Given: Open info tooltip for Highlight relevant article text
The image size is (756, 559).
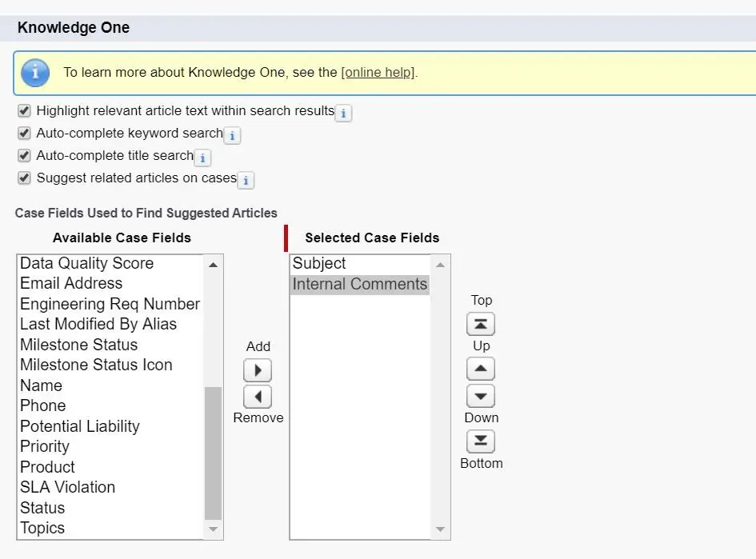Looking at the screenshot, I should pos(343,114).
